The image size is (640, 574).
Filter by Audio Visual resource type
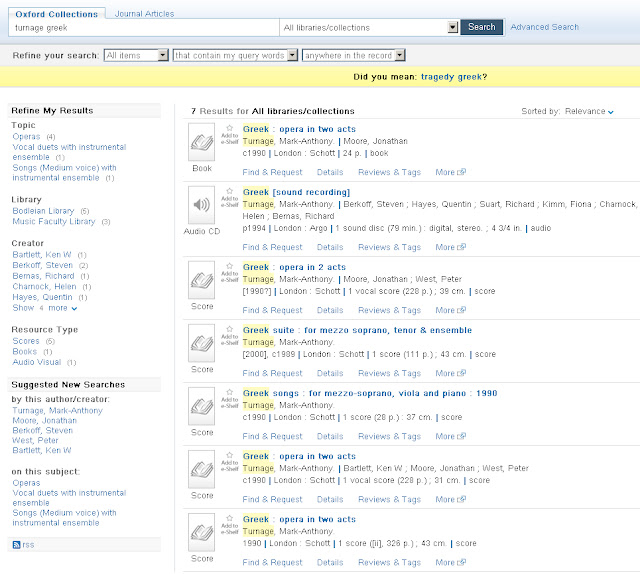pyautogui.click(x=37, y=362)
